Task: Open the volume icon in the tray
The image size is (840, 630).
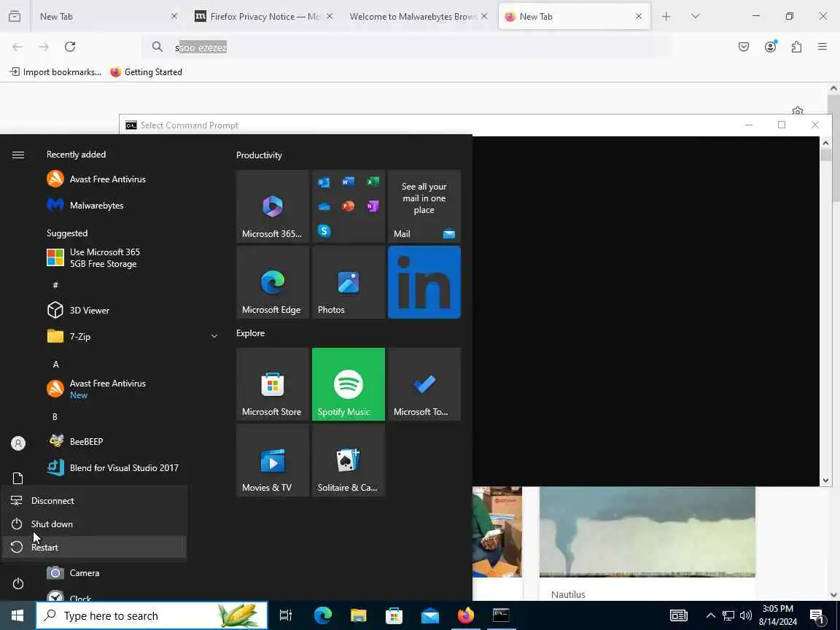Action: (745, 615)
